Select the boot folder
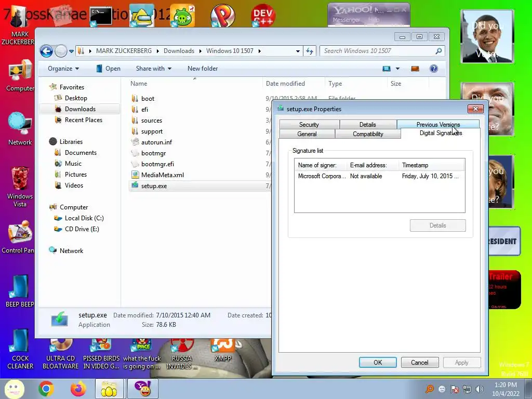 click(148, 99)
